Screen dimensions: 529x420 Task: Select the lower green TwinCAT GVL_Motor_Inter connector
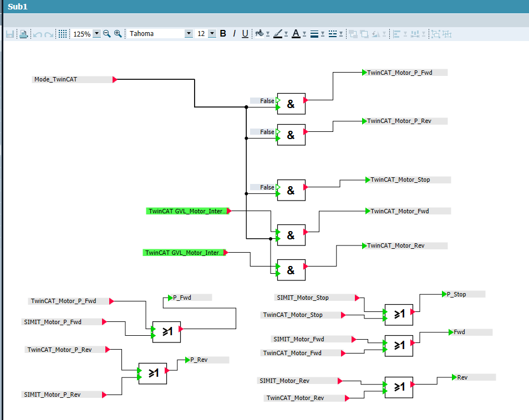(185, 253)
